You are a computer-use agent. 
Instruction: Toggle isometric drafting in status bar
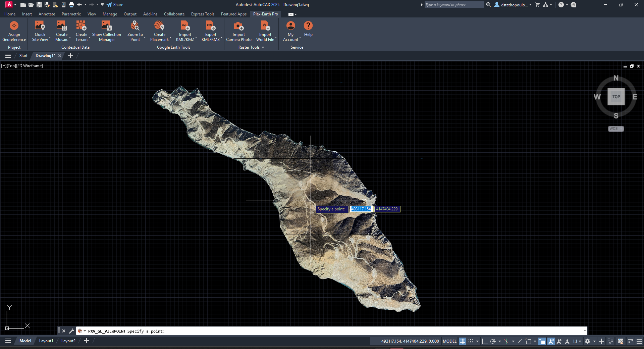click(506, 341)
